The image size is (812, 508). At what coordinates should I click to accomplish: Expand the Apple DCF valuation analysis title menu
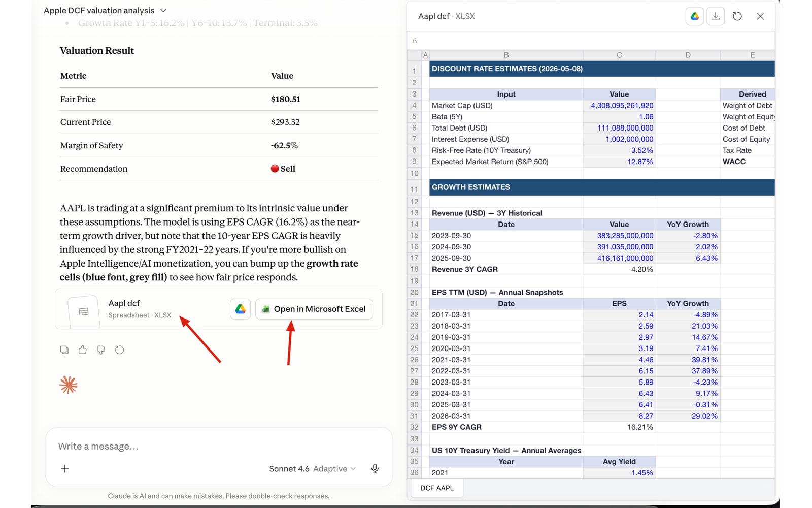(105, 10)
